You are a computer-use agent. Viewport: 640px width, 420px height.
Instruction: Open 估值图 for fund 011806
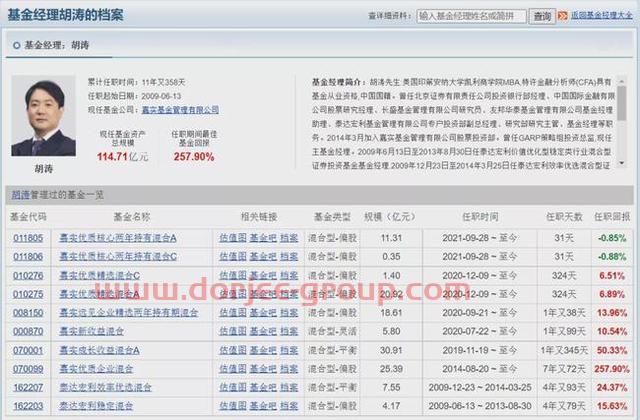233,257
